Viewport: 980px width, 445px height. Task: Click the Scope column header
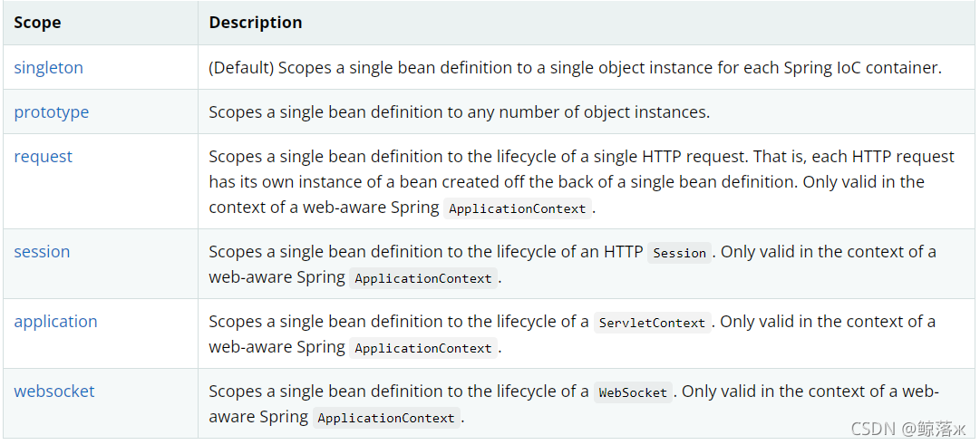[x=37, y=23]
